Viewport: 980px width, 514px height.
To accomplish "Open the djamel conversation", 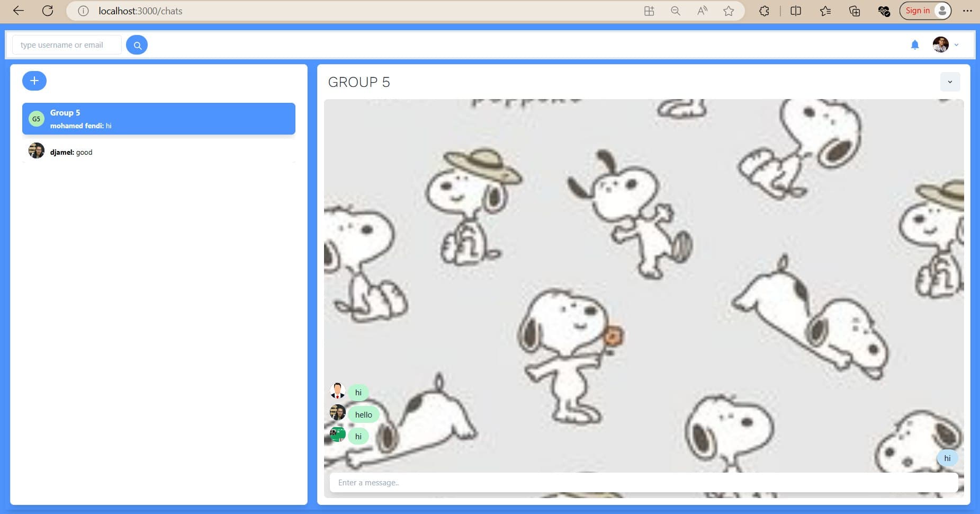I will coord(158,152).
